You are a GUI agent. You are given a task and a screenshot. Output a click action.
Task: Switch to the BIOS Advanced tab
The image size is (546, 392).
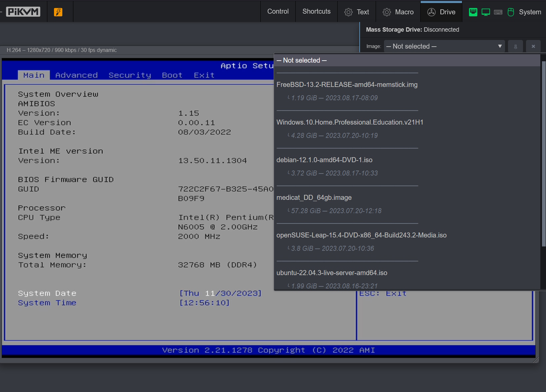(76, 75)
